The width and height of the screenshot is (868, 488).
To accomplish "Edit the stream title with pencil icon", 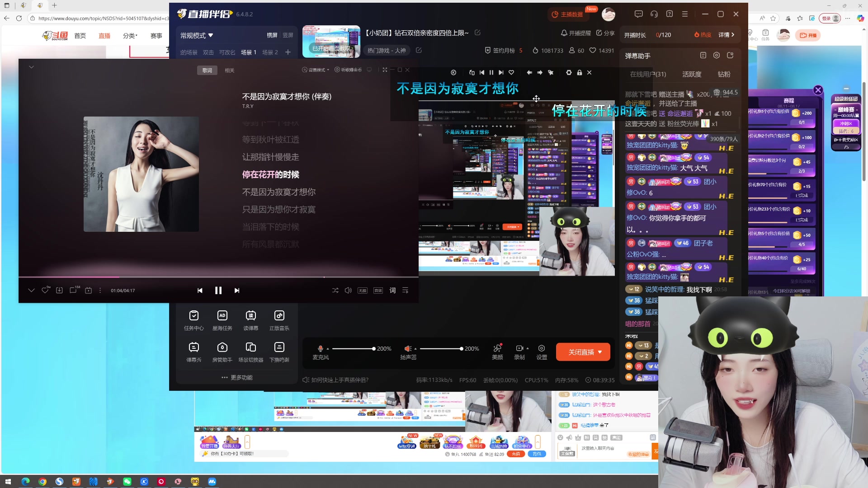I will point(477,33).
